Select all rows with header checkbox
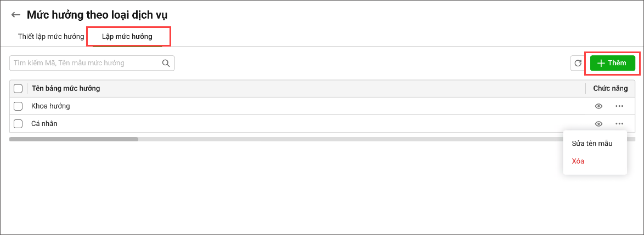 click(18, 89)
